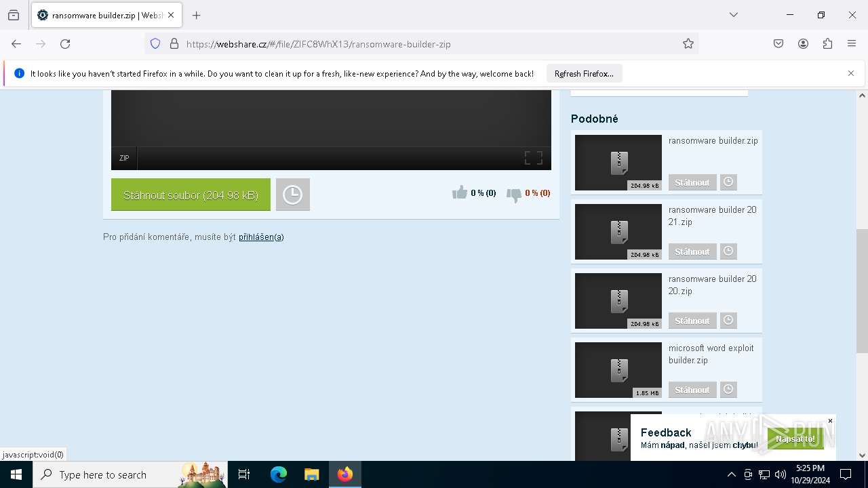Click scrollbar up arrow
Image resolution: width=868 pixels, height=488 pixels.
[x=862, y=96]
